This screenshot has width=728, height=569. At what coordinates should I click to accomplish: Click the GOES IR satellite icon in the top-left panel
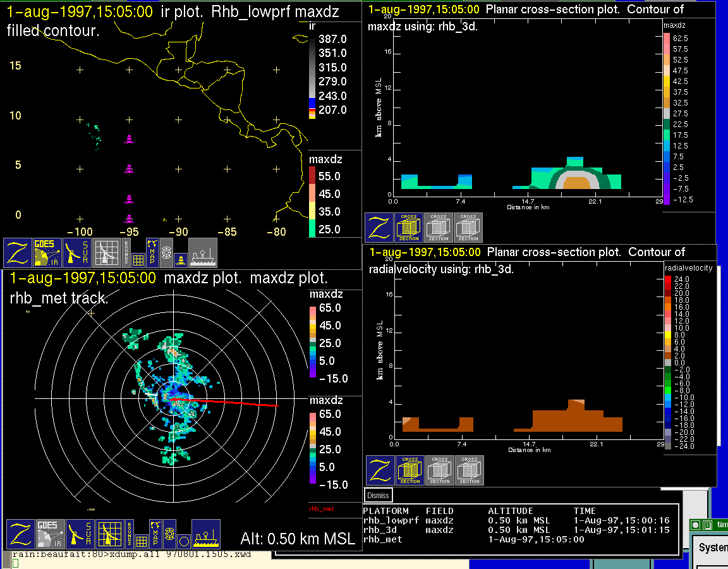tap(48, 253)
